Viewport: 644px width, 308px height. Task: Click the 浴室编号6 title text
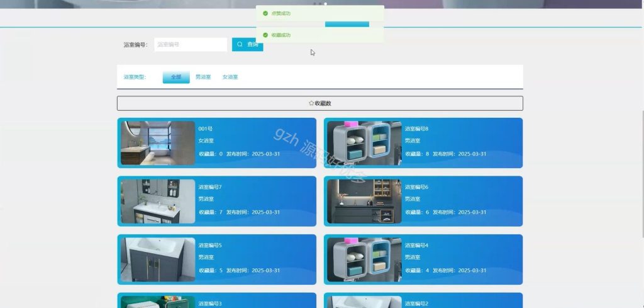click(416, 187)
